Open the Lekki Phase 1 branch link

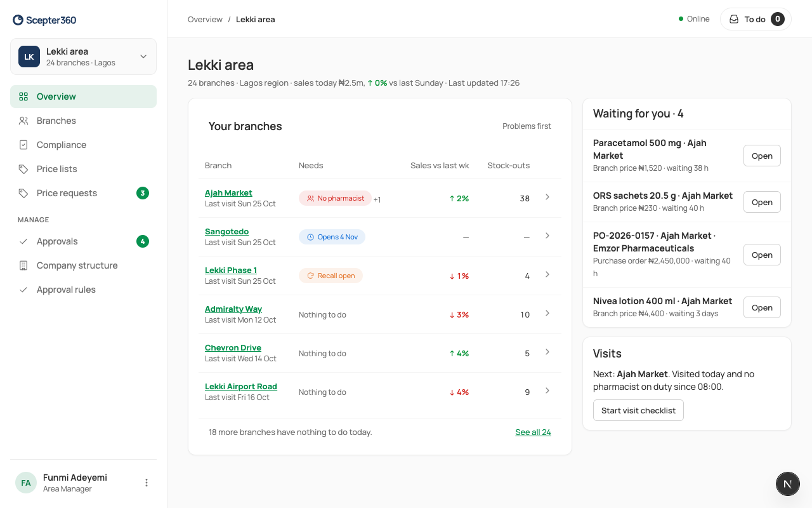coord(231,270)
